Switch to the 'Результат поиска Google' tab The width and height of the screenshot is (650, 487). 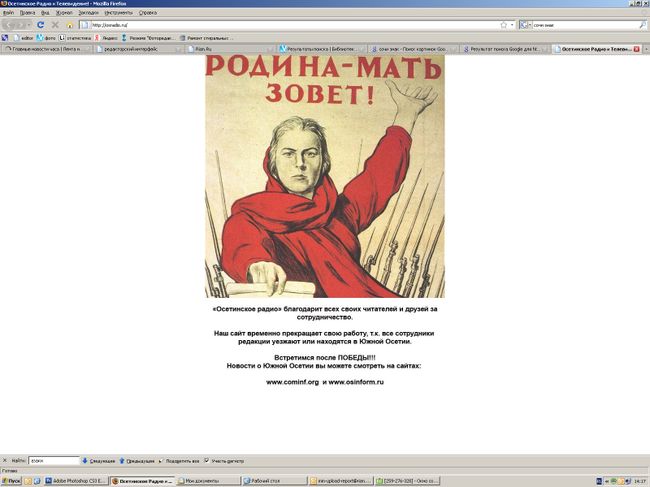506,49
